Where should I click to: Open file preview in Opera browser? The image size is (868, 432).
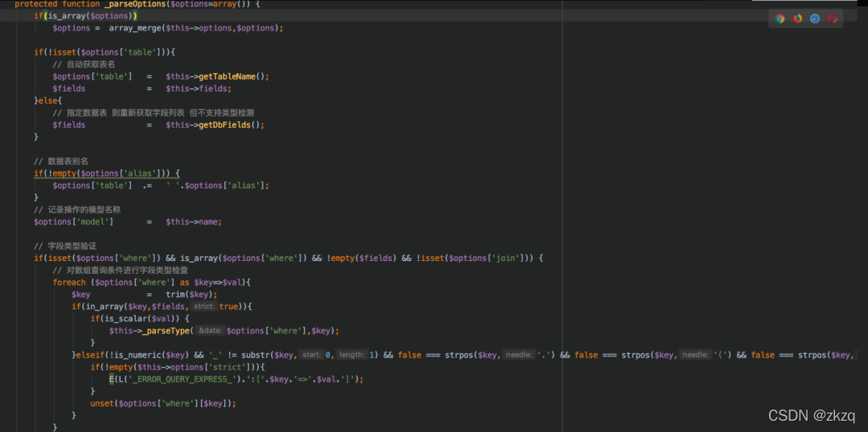[x=832, y=18]
